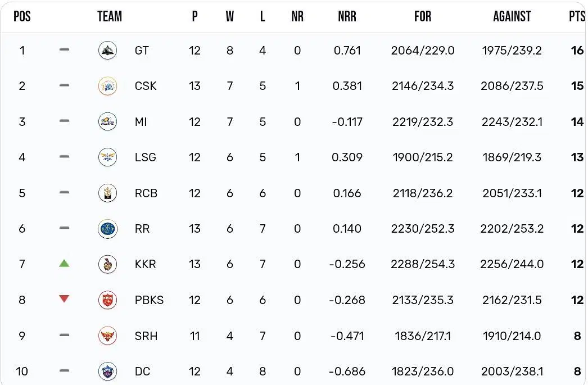Click the KKR team logo
Image resolution: width=588 pixels, height=385 pixels.
(107, 264)
